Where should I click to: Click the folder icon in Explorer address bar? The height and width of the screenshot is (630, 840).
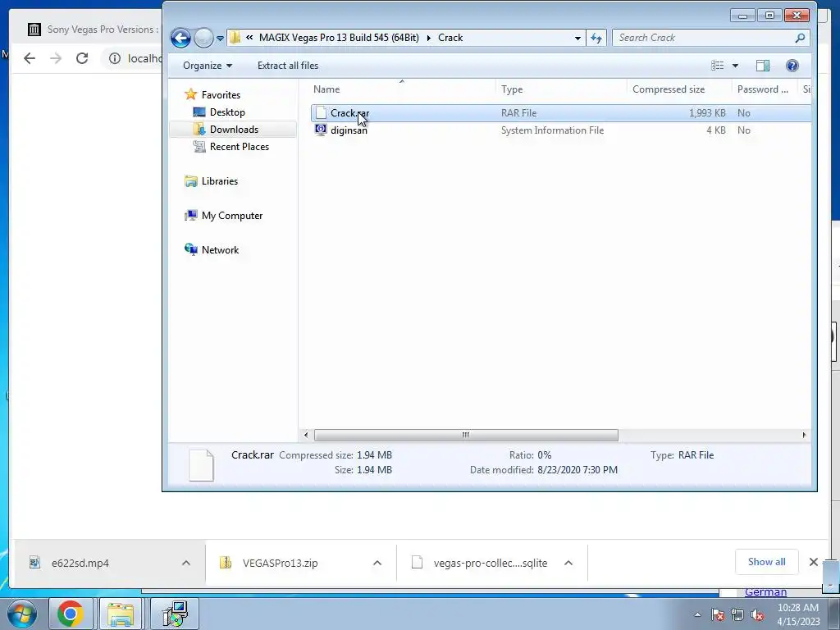(x=235, y=38)
